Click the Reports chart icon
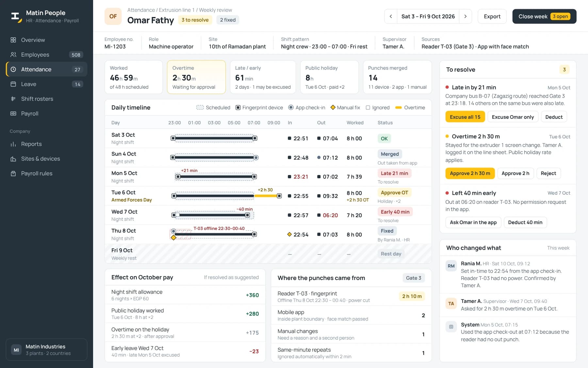Screen dimensions: 588x368 coord(13,144)
